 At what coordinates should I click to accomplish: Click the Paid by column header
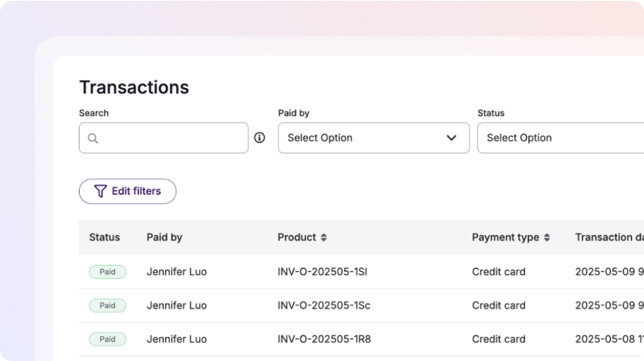tap(164, 237)
